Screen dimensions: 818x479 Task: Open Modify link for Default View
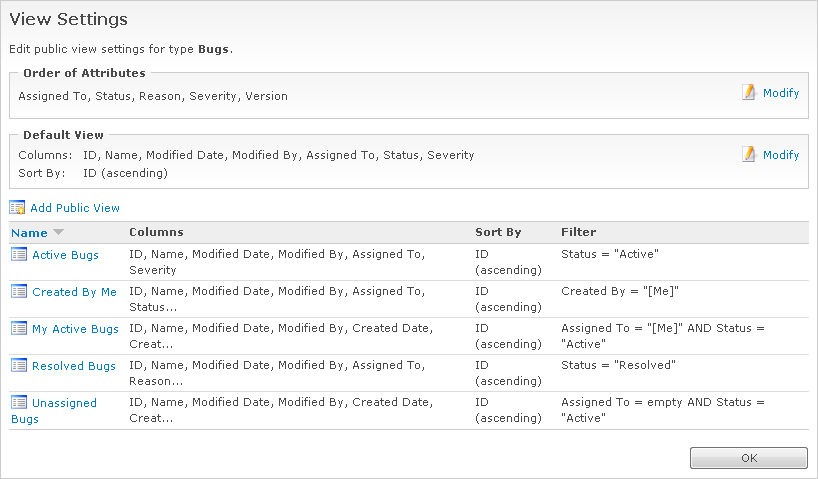(x=781, y=155)
